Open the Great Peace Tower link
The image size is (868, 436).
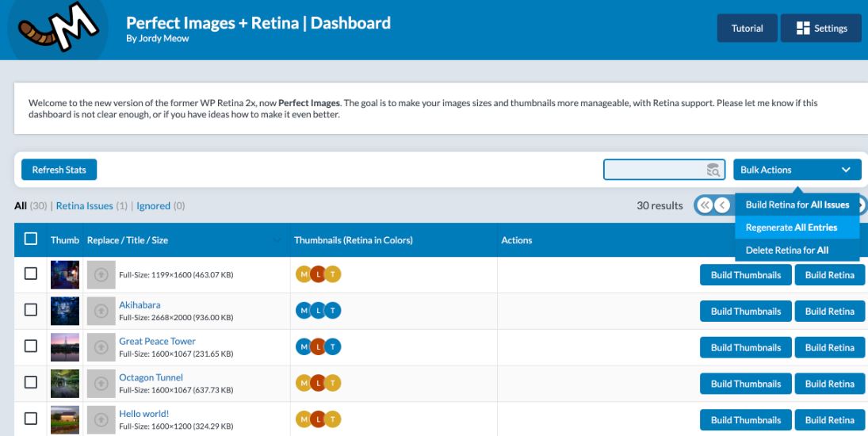tap(157, 342)
